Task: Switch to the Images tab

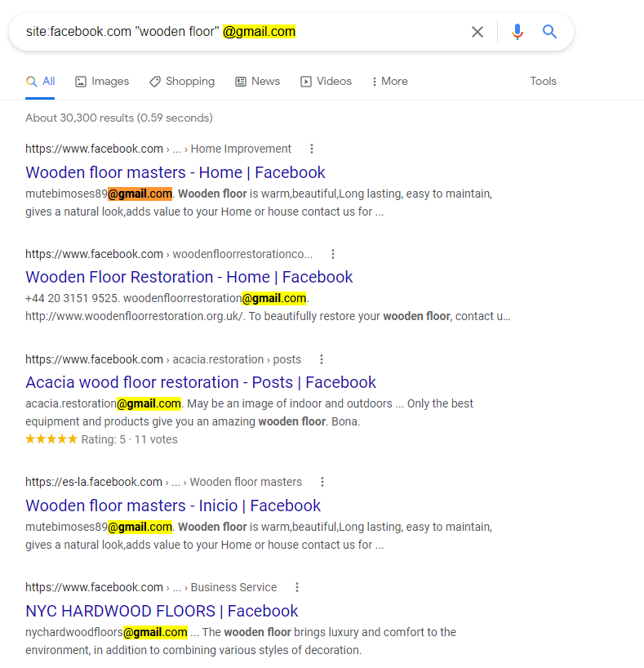Action: (102, 82)
